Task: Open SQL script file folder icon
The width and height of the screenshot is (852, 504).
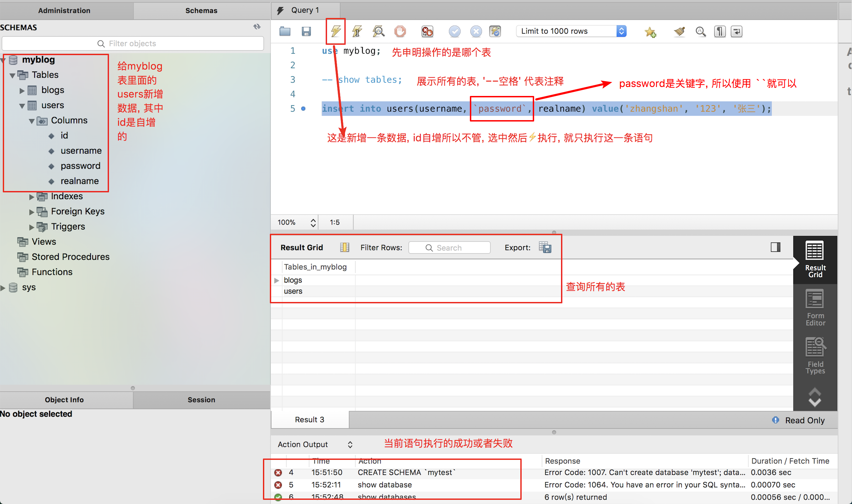Action: pyautogui.click(x=285, y=31)
